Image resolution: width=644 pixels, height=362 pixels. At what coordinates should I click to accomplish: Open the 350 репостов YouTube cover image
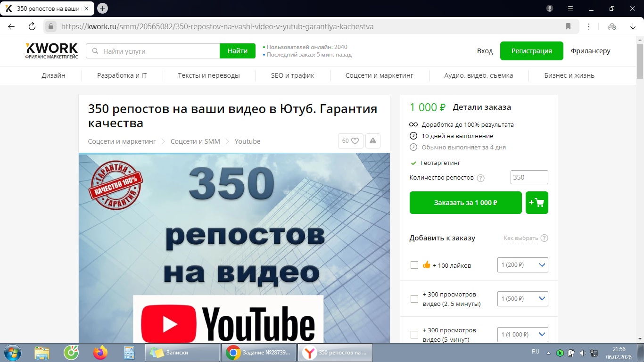pos(234,248)
